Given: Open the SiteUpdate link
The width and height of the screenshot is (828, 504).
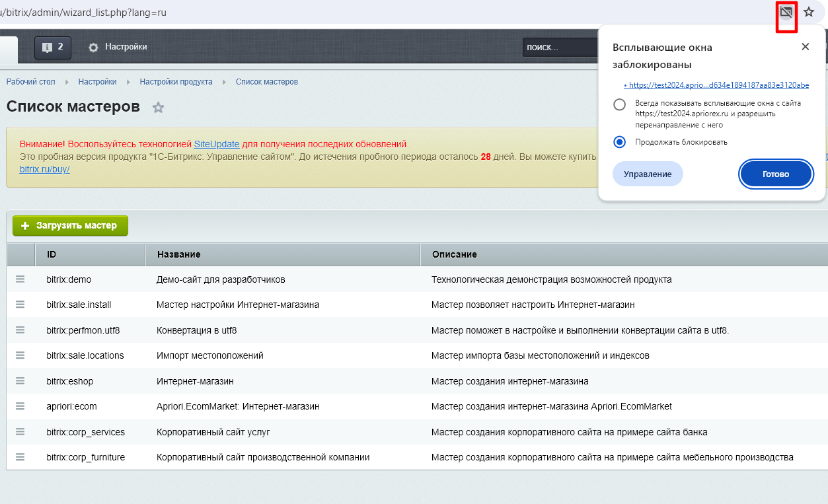Looking at the screenshot, I should point(216,144).
